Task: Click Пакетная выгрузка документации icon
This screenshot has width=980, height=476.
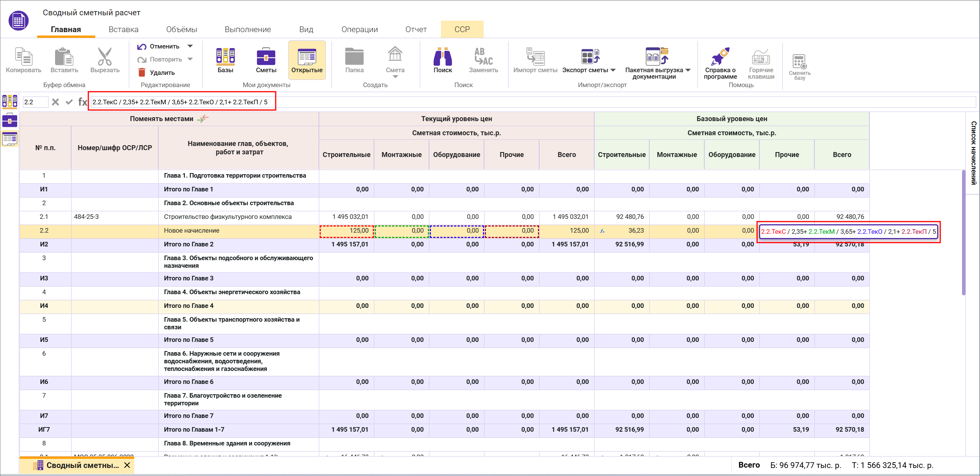Action: [x=656, y=57]
